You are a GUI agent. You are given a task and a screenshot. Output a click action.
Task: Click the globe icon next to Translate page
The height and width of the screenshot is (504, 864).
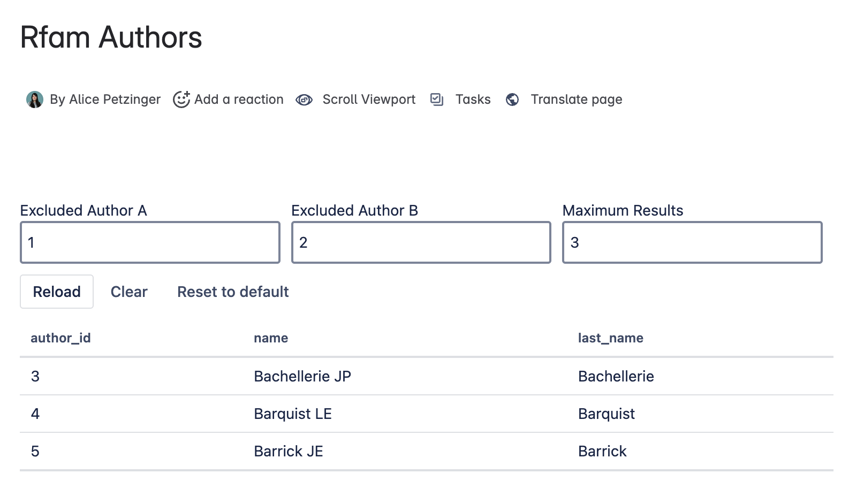pos(512,100)
